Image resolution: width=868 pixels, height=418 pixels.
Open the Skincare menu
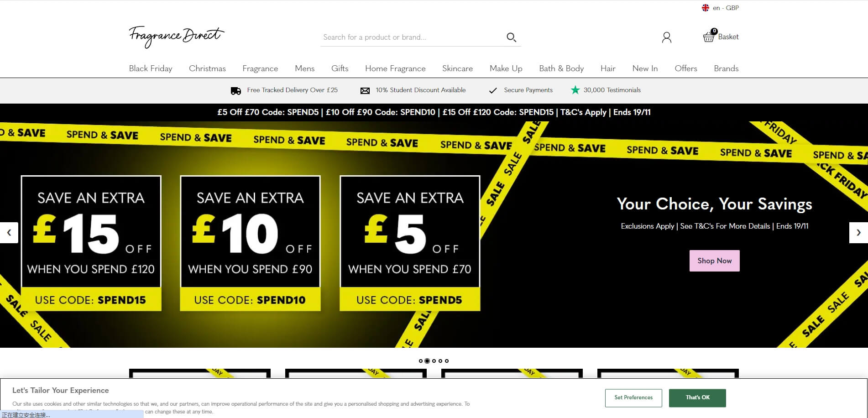point(457,68)
